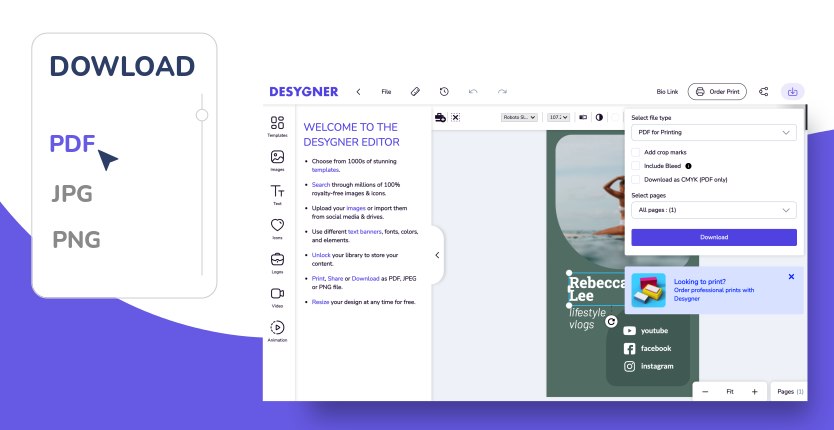Open the Roboto font dropdown
Image resolution: width=834 pixels, height=430 pixels.
point(519,117)
